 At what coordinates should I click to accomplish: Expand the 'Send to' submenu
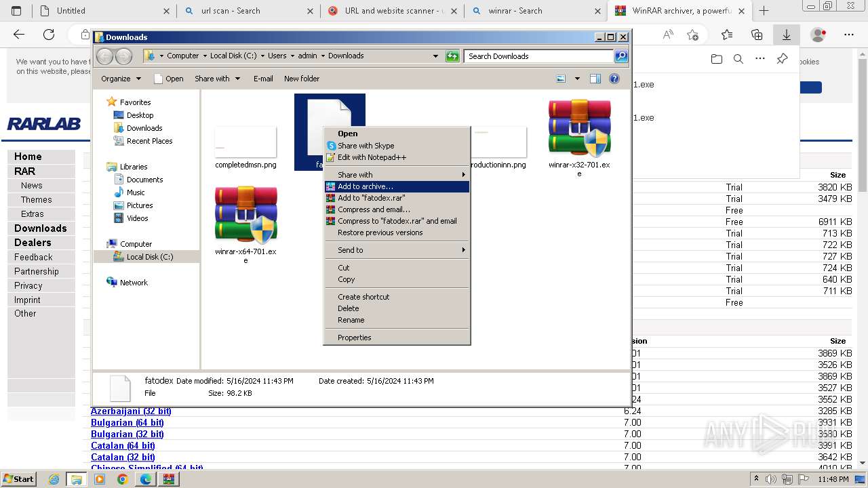(x=397, y=250)
